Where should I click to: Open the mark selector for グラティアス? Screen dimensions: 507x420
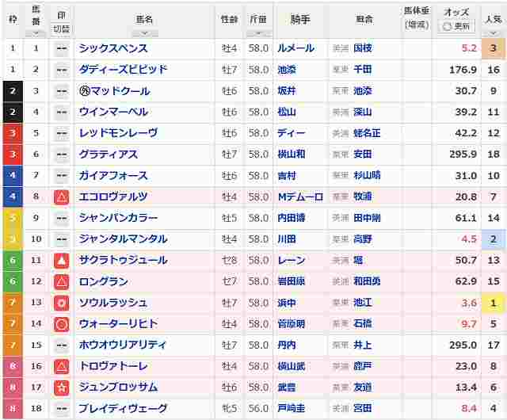62,155
